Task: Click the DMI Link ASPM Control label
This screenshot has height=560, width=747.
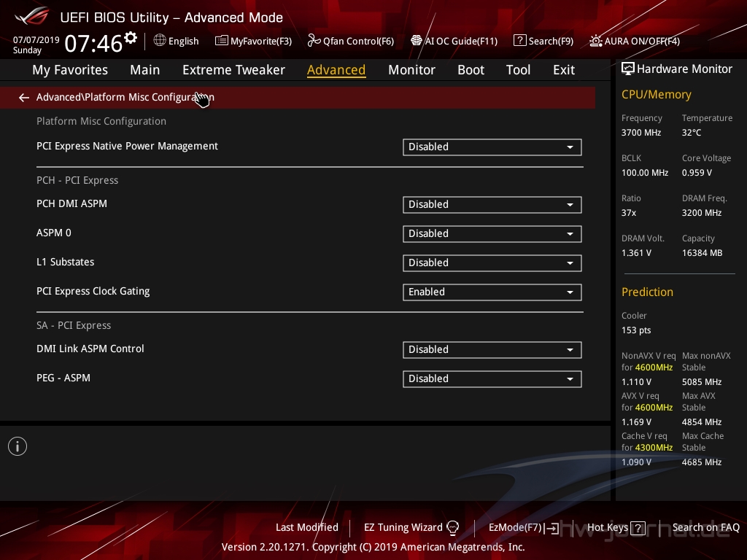Action: pos(90,349)
